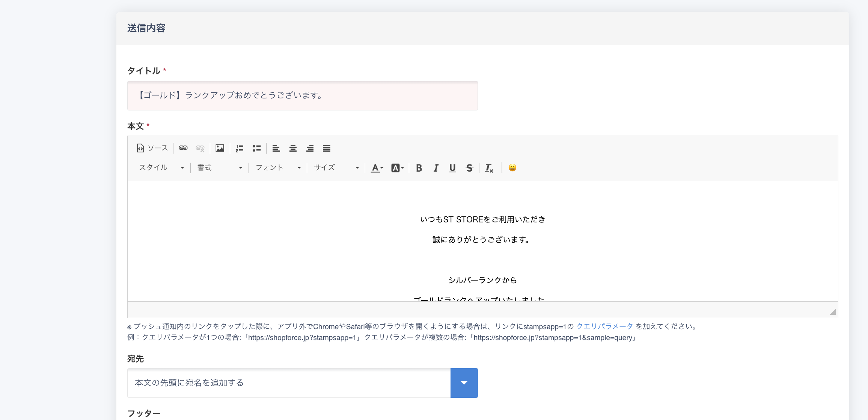Click the タイトル title input field
The image size is (868, 420).
click(302, 95)
